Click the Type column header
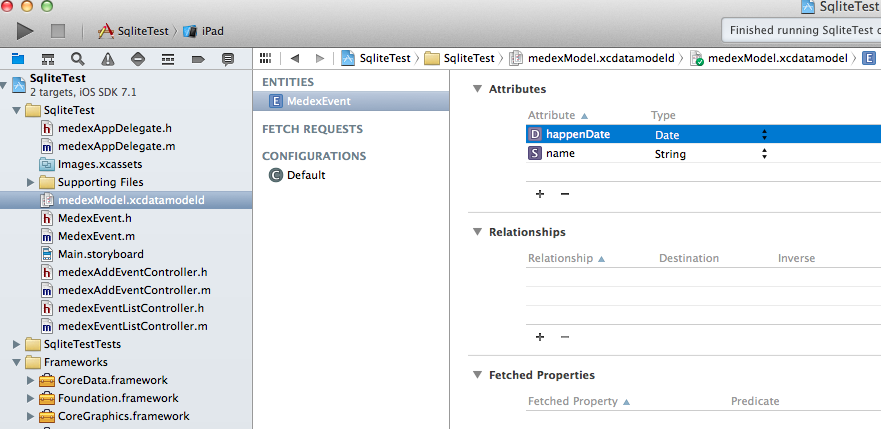This screenshot has width=881, height=429. [663, 115]
